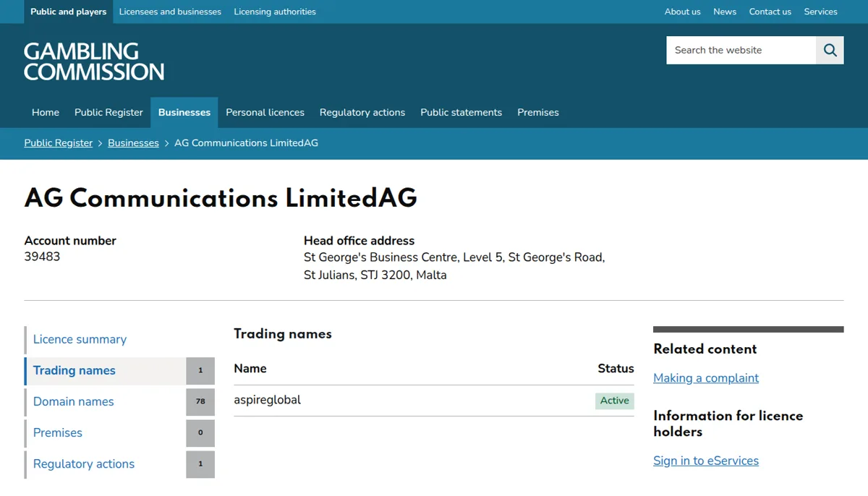
Task: Go to Home in main navigation
Action: click(x=46, y=112)
